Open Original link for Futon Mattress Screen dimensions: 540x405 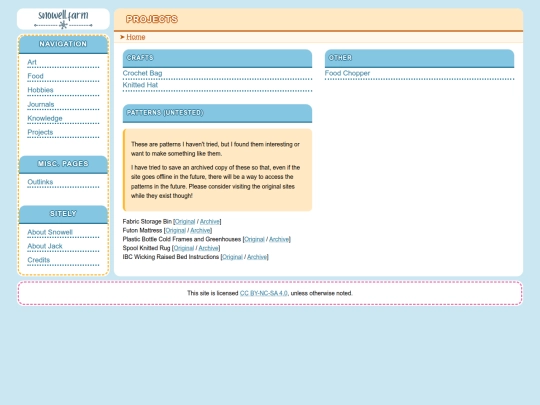(175, 230)
